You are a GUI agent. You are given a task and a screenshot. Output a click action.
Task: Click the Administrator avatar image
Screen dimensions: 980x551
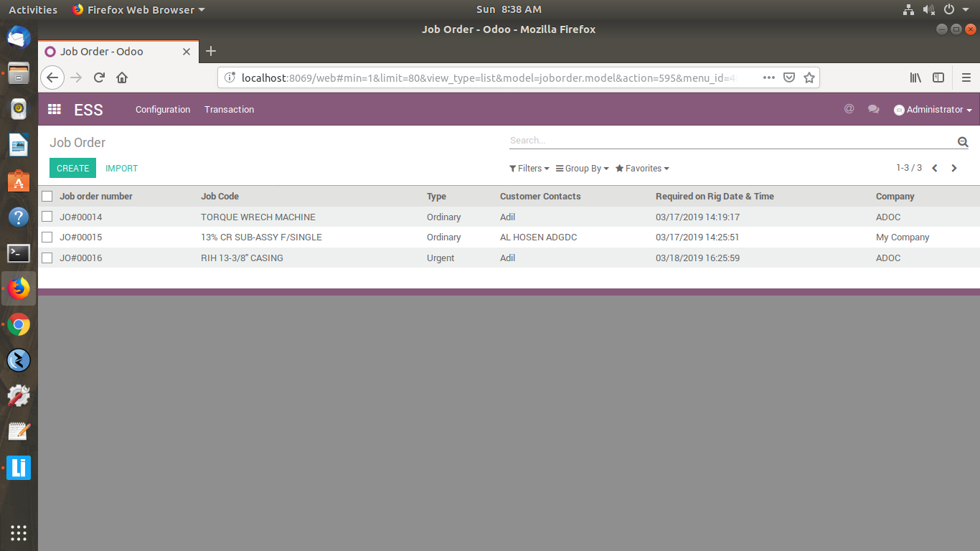point(899,109)
